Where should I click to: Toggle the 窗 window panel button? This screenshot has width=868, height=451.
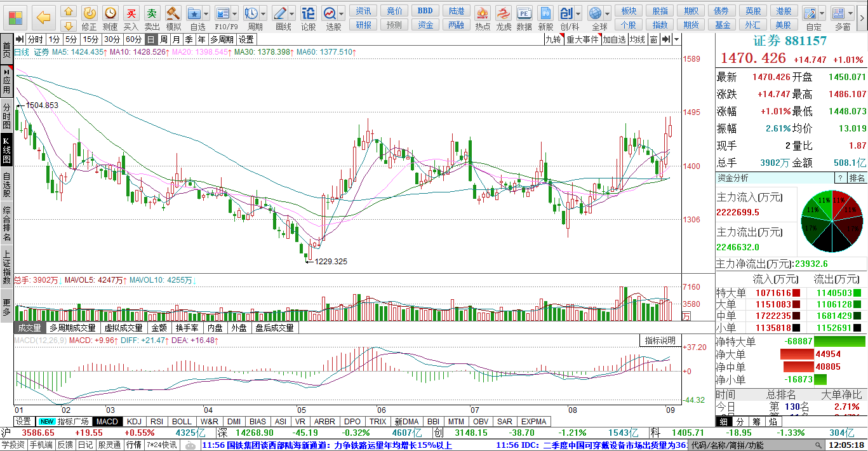pos(653,39)
